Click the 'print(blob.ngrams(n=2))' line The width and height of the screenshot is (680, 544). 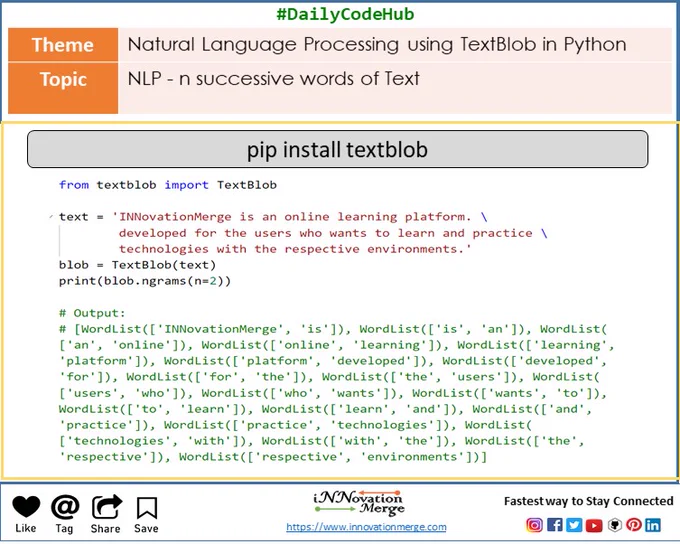pos(145,281)
